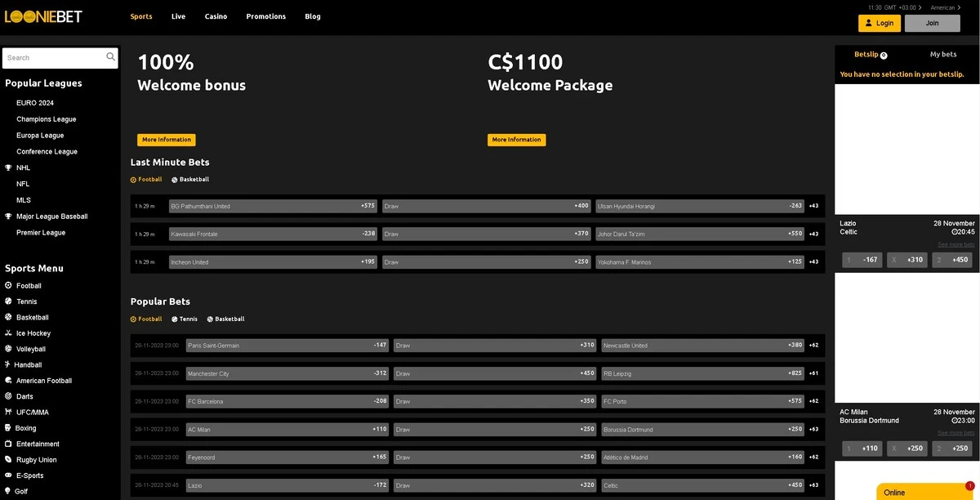Click the trophy icon beside NHL
This screenshot has height=500, width=980.
point(8,167)
